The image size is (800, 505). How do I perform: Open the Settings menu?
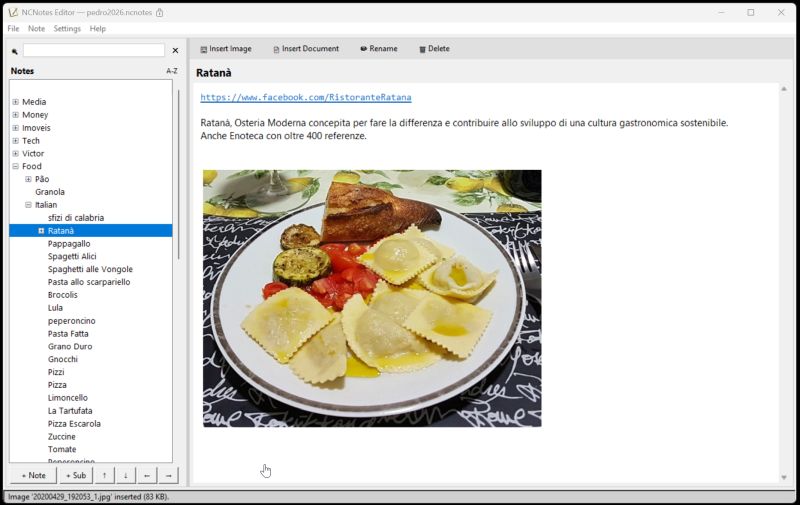67,29
